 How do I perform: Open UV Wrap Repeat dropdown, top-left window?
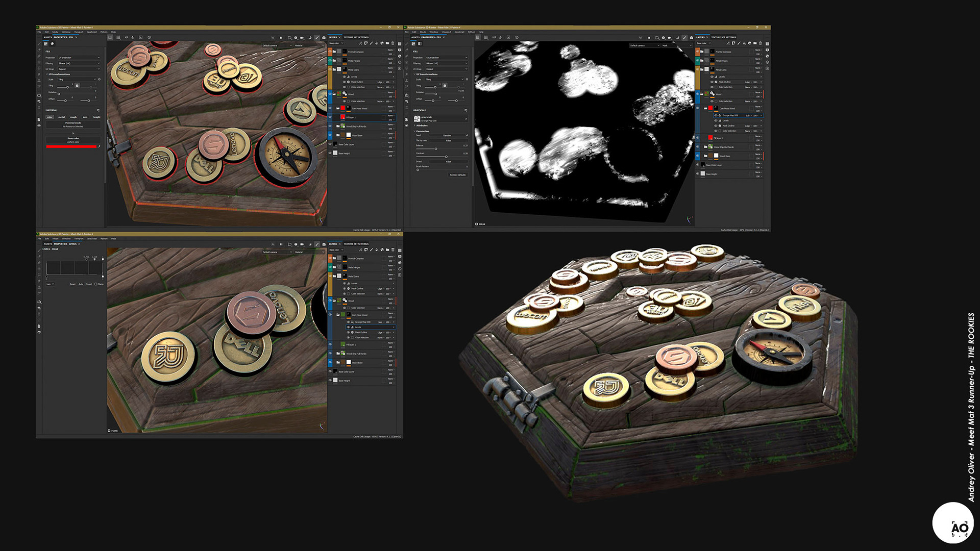[80, 69]
